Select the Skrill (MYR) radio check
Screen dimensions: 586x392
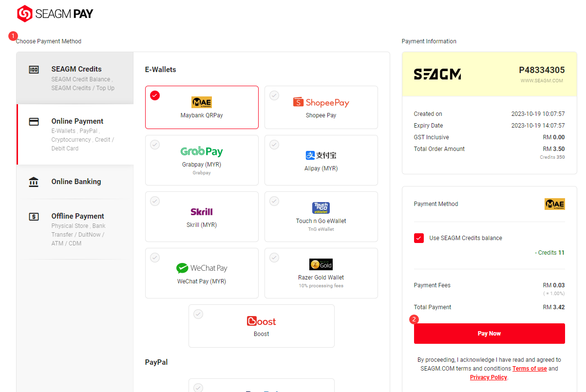coord(155,201)
